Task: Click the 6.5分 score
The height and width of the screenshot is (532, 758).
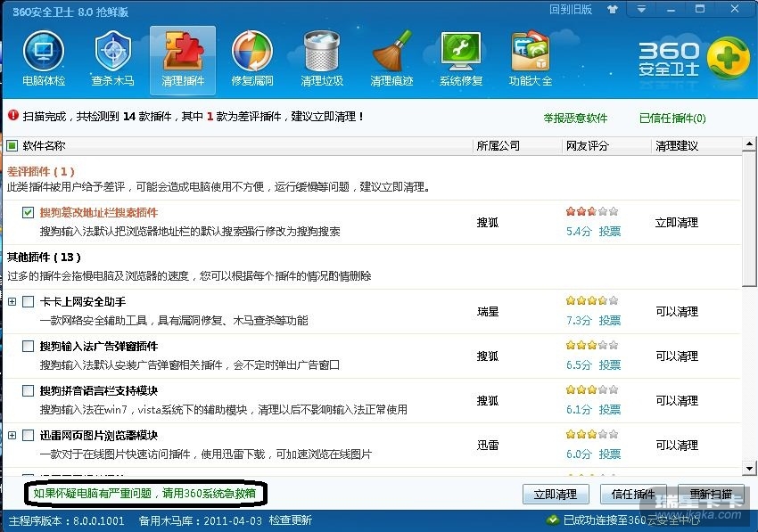Action: click(x=579, y=364)
